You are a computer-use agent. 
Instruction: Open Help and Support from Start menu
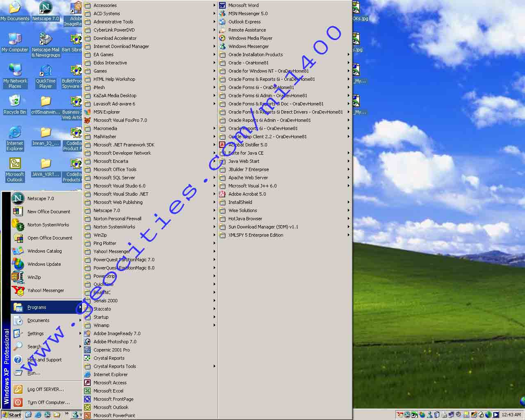pos(46,360)
